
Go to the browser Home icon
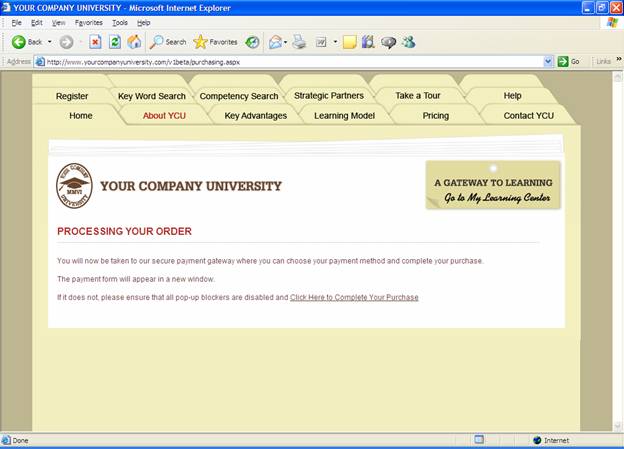pyautogui.click(x=135, y=42)
